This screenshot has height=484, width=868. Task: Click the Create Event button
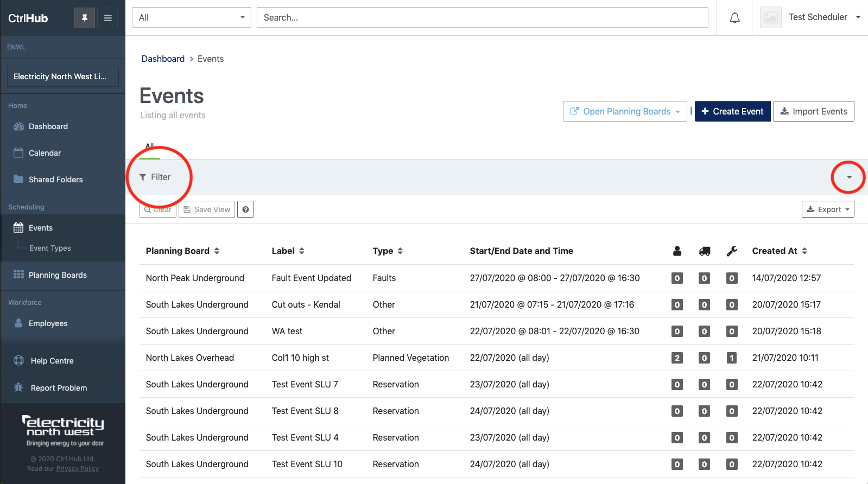(x=732, y=111)
